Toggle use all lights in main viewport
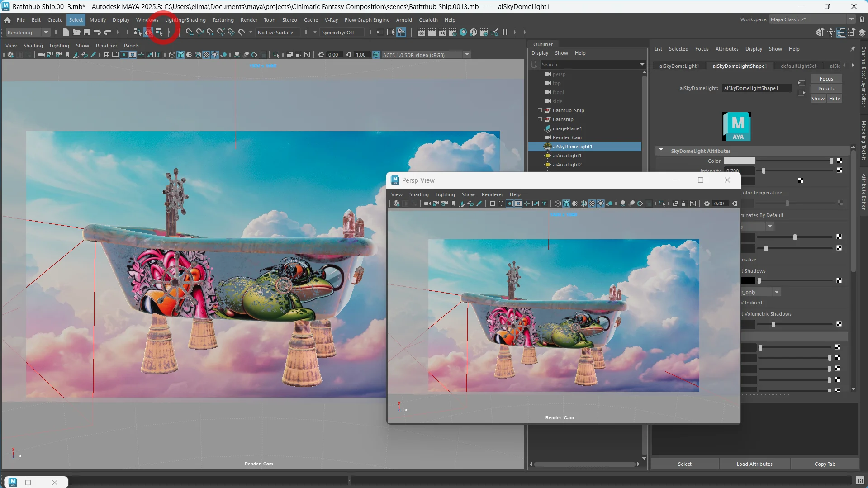 [x=215, y=55]
